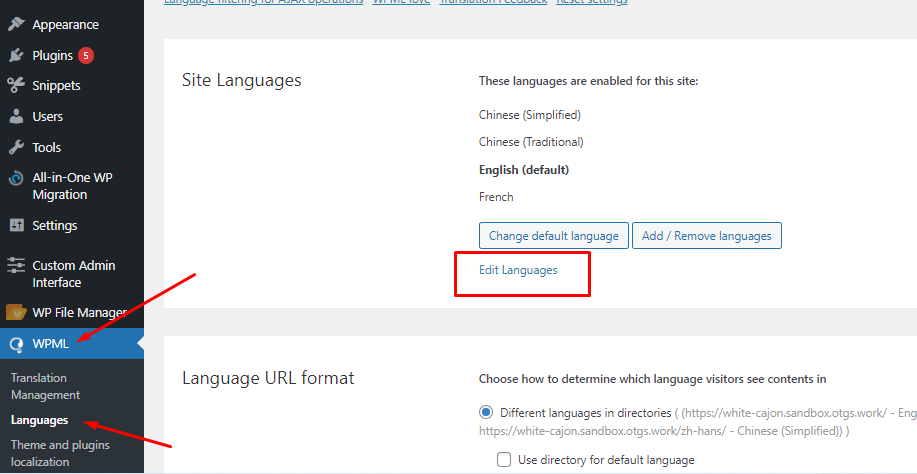The width and height of the screenshot is (917, 474).
Task: Enable Use directory for default language
Action: pyautogui.click(x=504, y=460)
